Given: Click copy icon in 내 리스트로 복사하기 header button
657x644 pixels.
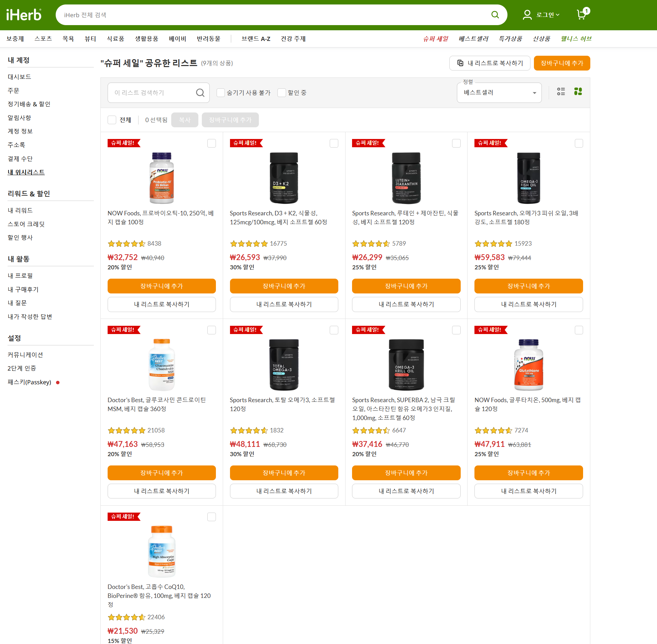Looking at the screenshot, I should (460, 63).
